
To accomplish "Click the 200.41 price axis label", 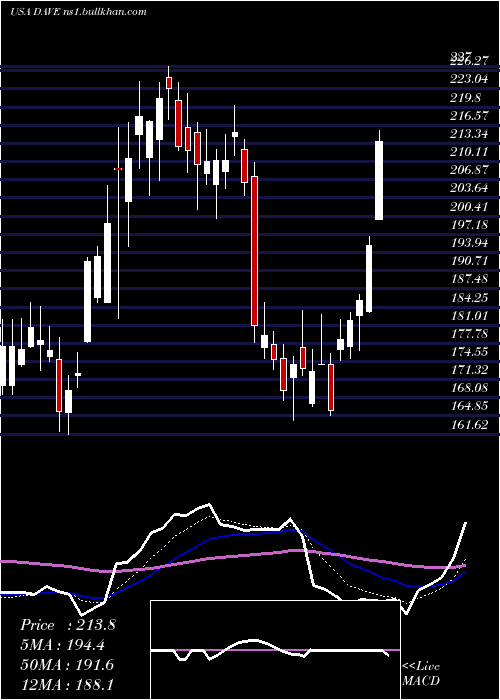I will pyautogui.click(x=468, y=206).
